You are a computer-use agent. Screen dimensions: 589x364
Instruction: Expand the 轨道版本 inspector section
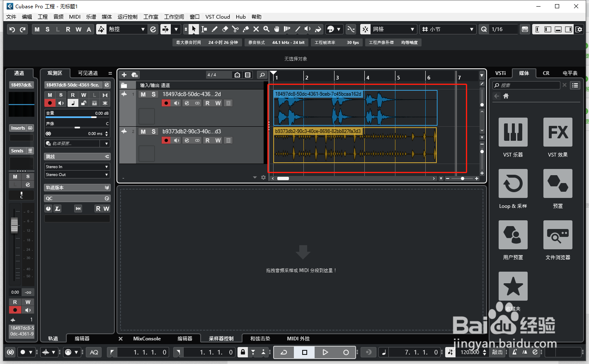(77, 188)
